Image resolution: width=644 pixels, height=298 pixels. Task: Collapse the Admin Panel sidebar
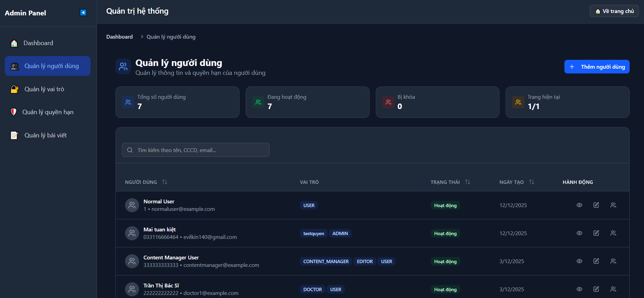[83, 13]
